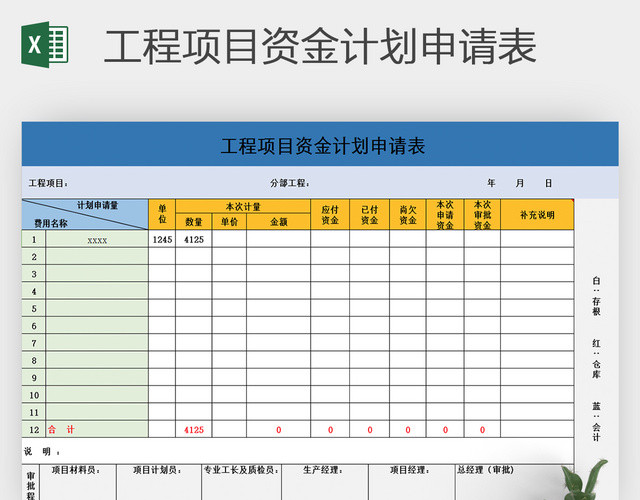Click row number 3 cell
Screen dimensions: 640x500
click(34, 274)
